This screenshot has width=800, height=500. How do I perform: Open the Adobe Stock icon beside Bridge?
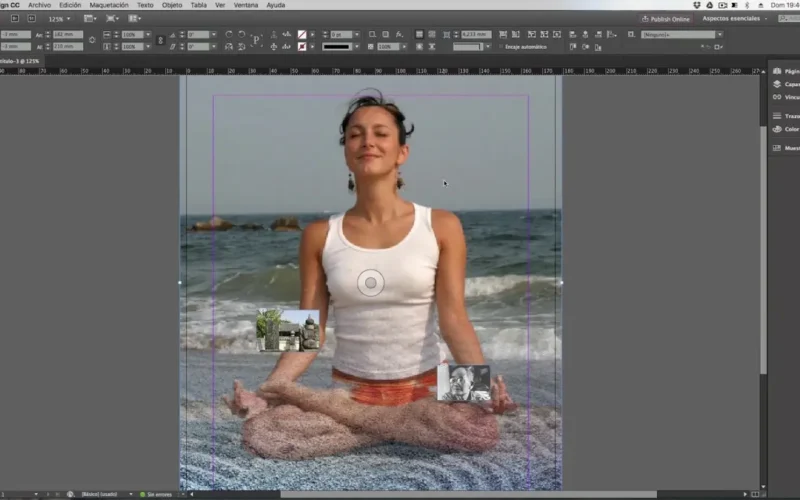(32, 18)
